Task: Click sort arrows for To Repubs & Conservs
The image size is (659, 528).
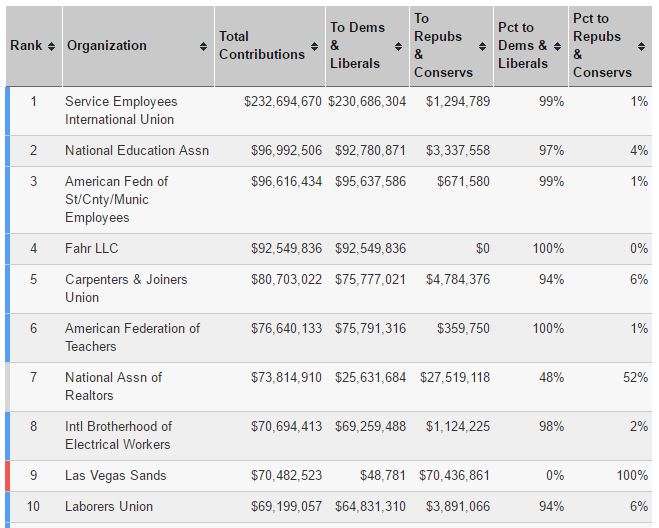Action: (482, 46)
